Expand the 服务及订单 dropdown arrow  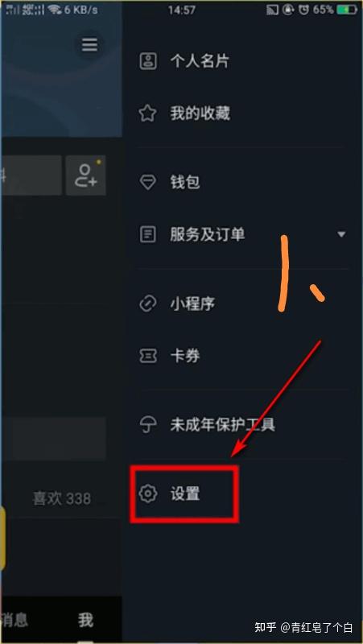[341, 234]
